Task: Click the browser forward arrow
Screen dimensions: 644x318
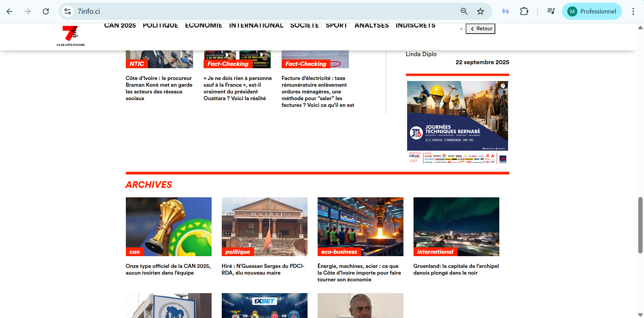Action: pyautogui.click(x=28, y=11)
